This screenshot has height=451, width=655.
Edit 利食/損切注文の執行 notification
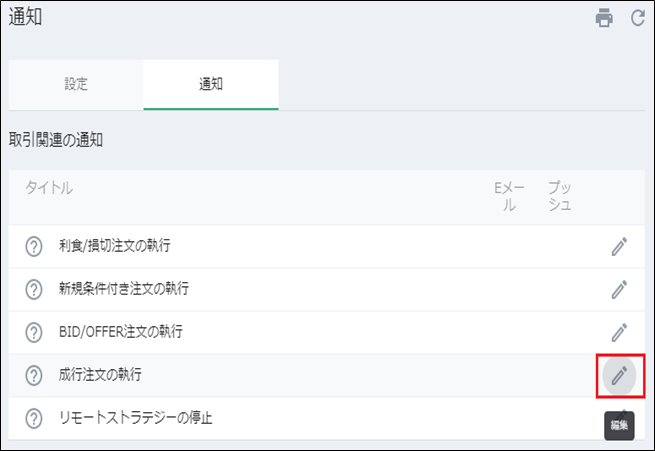point(619,246)
